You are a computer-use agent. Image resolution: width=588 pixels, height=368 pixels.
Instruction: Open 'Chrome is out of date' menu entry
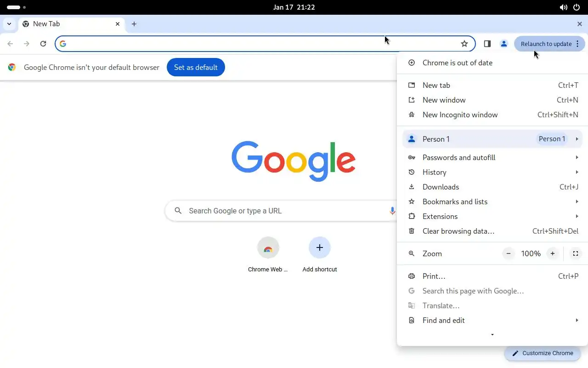click(492, 63)
